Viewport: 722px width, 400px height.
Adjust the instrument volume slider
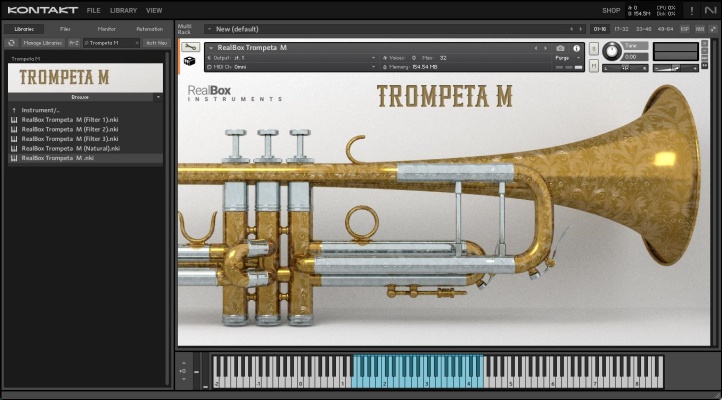pyautogui.click(x=675, y=68)
